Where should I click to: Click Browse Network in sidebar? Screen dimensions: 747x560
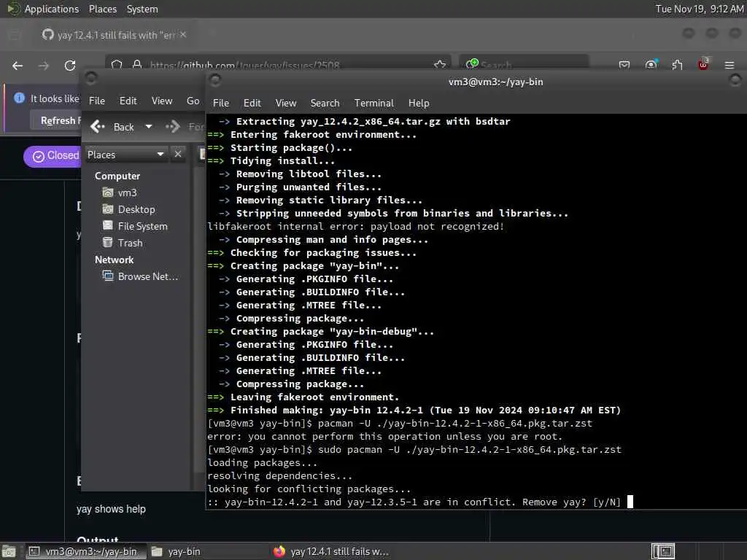[140, 276]
